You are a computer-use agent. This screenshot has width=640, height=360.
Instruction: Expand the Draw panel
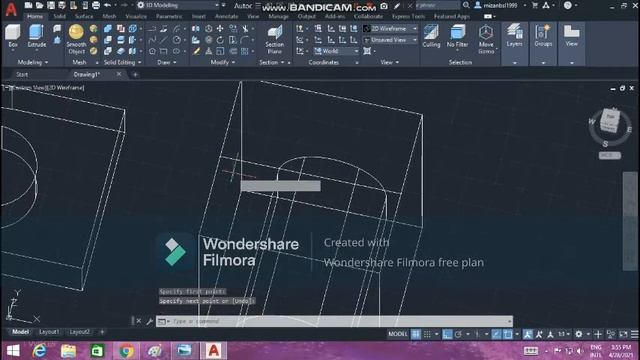coord(167,62)
